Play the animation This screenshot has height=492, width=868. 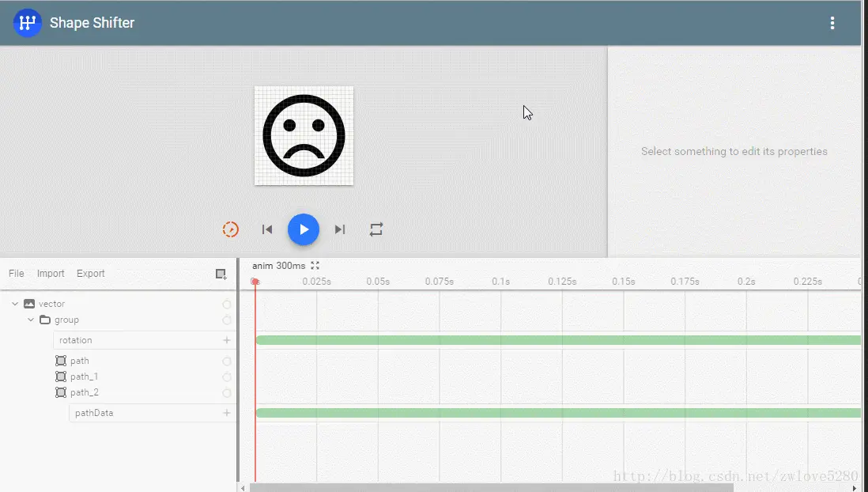304,229
